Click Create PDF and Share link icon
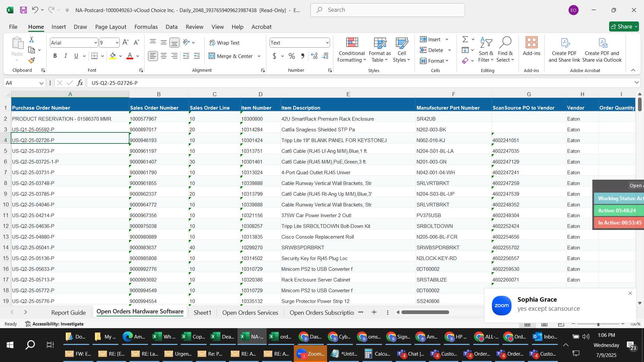 pyautogui.click(x=564, y=50)
